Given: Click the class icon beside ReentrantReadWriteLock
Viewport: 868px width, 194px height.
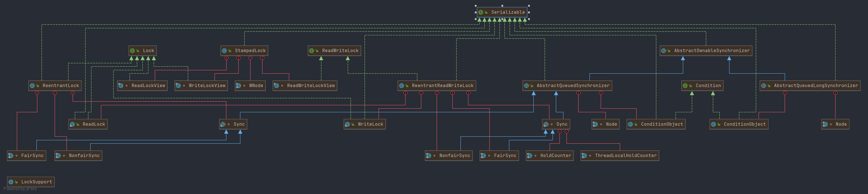Looking at the screenshot, I should [x=401, y=86].
